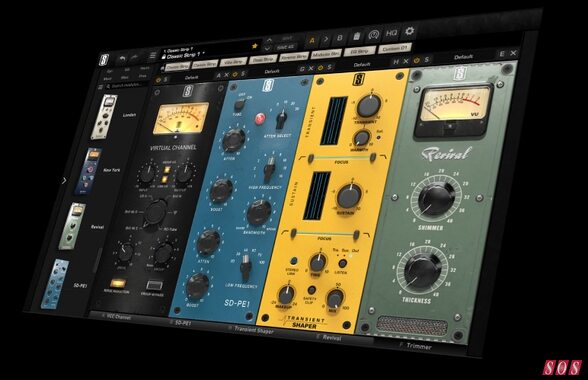The image size is (588, 380).
Task: Click the Slate Digital logo in top bar
Action: point(104,60)
